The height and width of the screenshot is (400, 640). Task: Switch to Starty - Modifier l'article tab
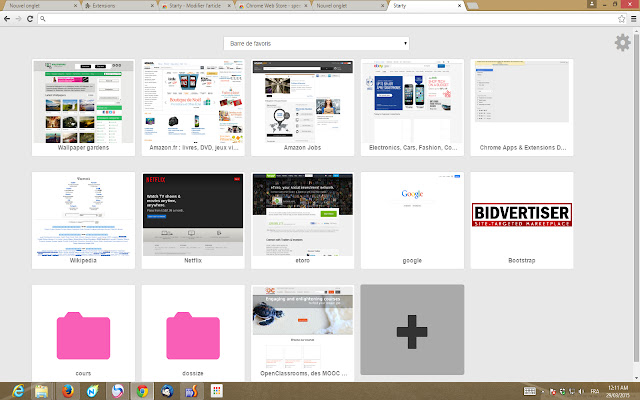pyautogui.click(x=195, y=6)
